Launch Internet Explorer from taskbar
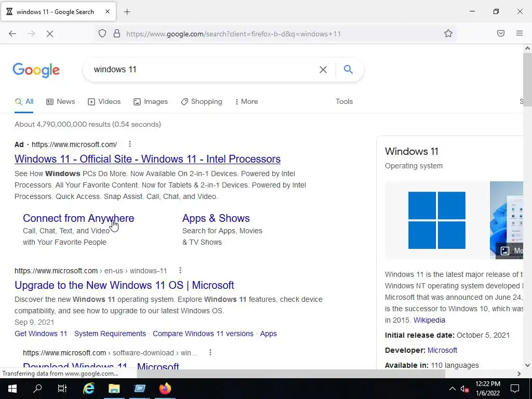The height and width of the screenshot is (399, 532). pos(88,389)
